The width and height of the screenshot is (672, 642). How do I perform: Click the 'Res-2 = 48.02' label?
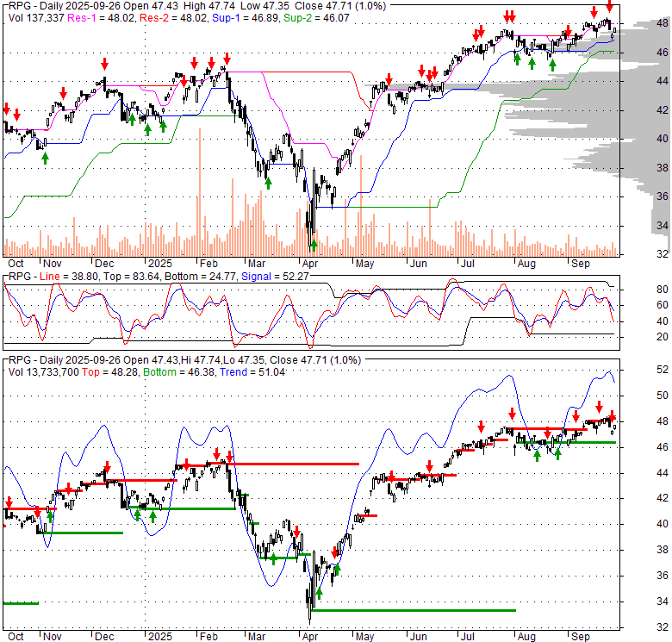coord(174,18)
